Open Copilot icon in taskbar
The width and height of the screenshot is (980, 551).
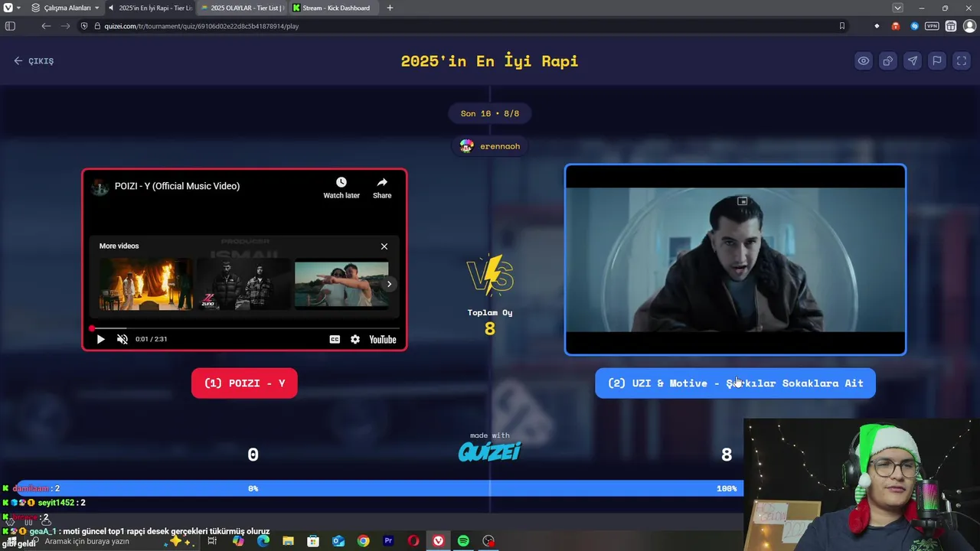[x=238, y=541]
